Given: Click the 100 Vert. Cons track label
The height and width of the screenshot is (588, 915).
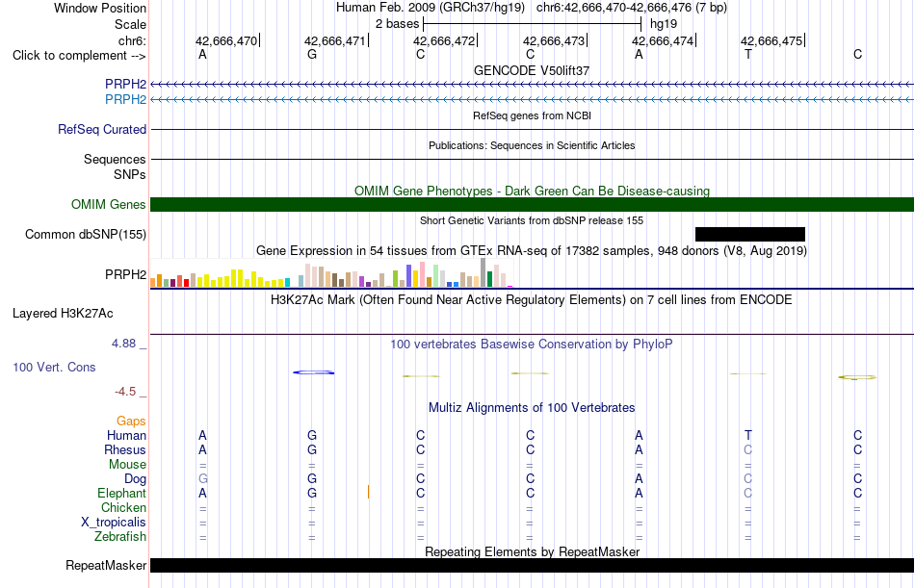Looking at the screenshot, I should pos(54,367).
